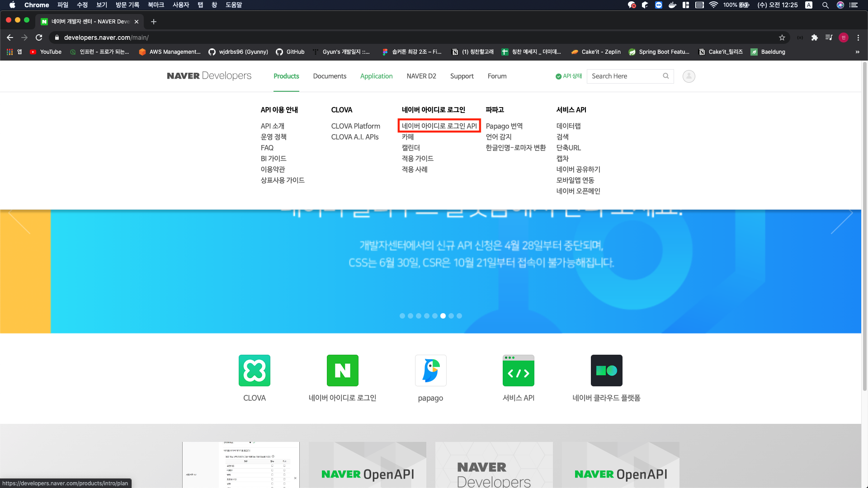868x488 pixels.
Task: Open the Application menu tab
Action: [x=376, y=76]
